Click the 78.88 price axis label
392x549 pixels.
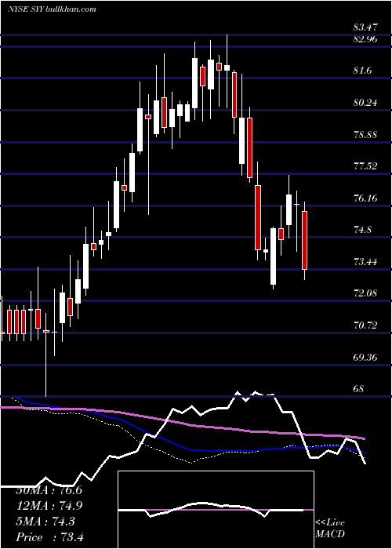click(365, 134)
